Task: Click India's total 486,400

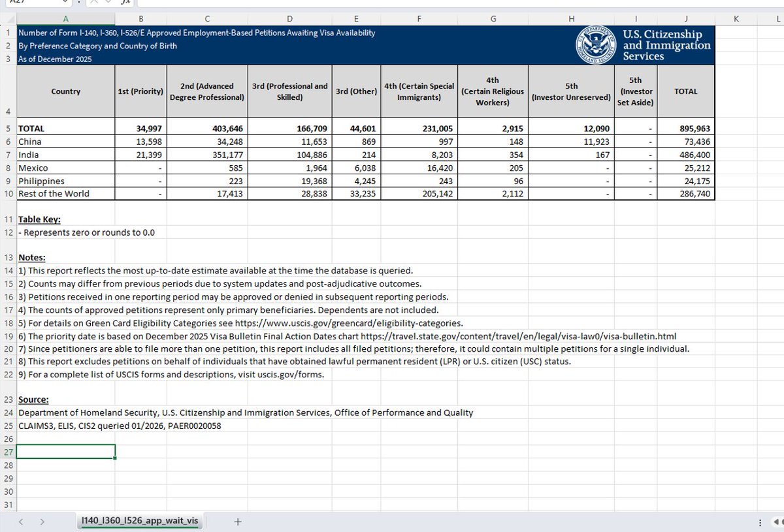Action: click(x=685, y=155)
